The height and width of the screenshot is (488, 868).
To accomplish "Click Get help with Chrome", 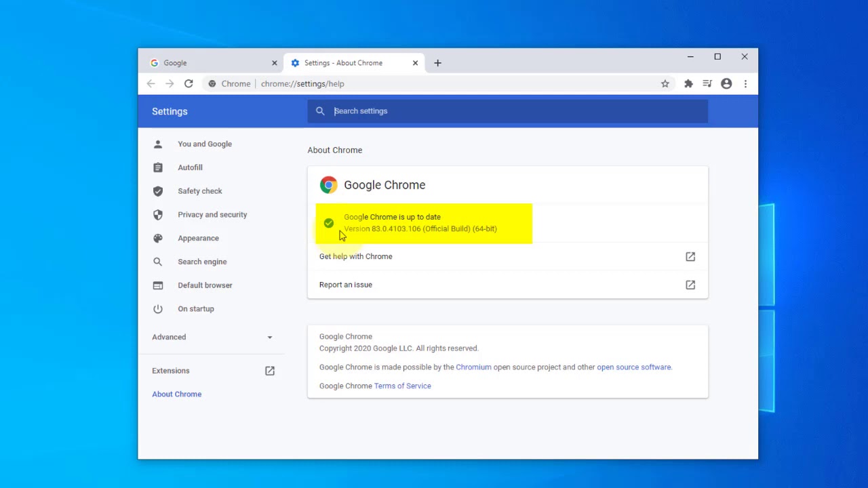I will click(x=356, y=256).
